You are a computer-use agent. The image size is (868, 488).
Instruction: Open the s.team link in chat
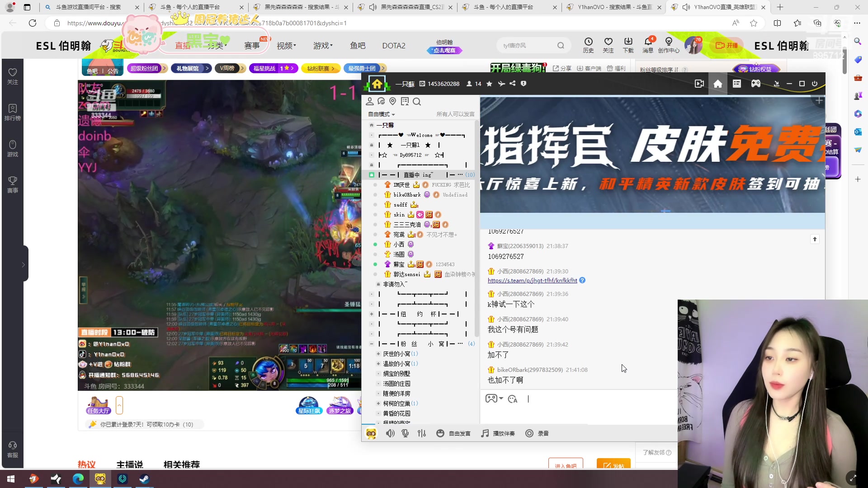(x=532, y=281)
